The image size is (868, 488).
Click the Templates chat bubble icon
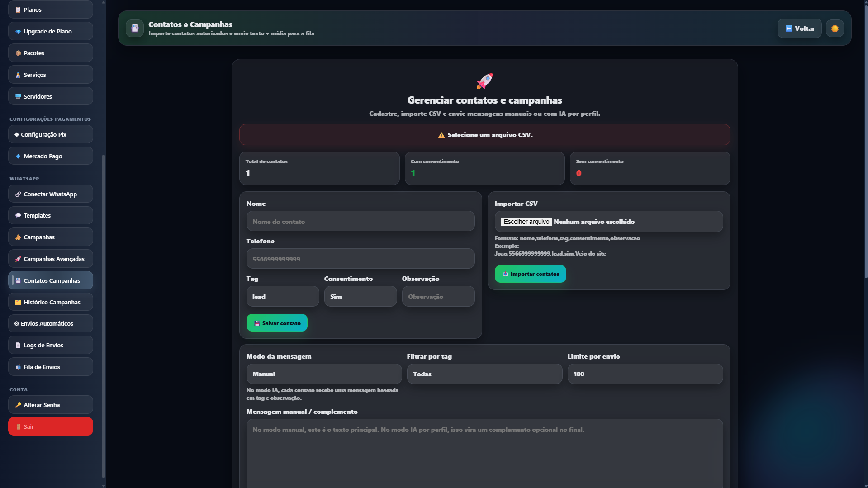[18, 215]
